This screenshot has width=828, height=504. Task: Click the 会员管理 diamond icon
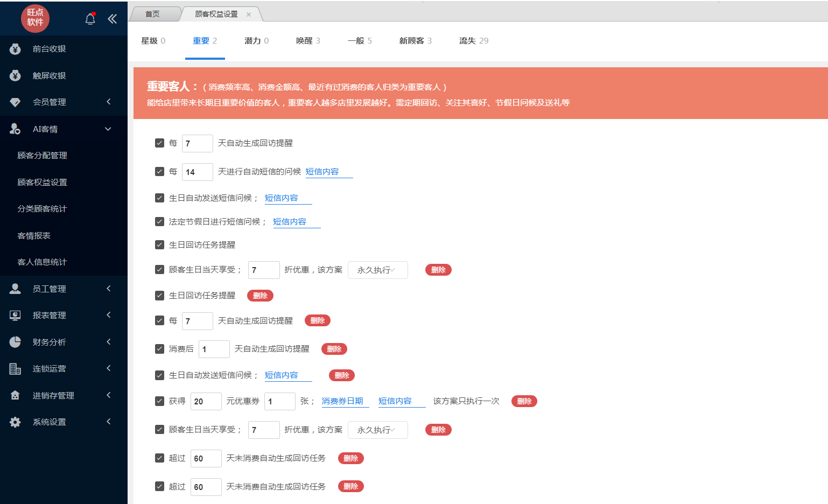point(15,102)
